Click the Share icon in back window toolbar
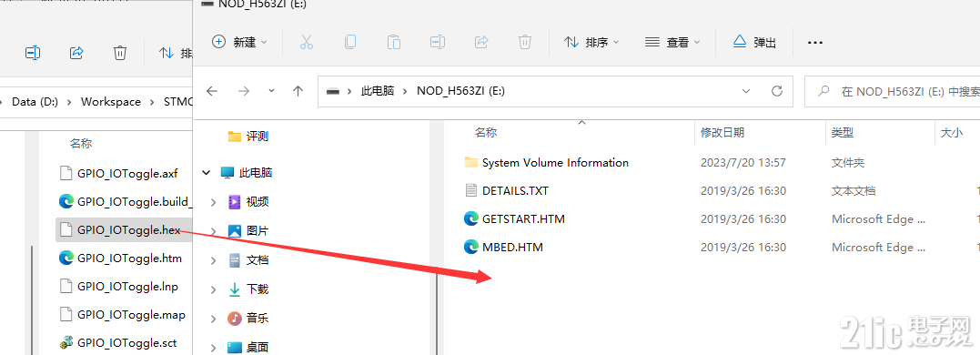 76,53
